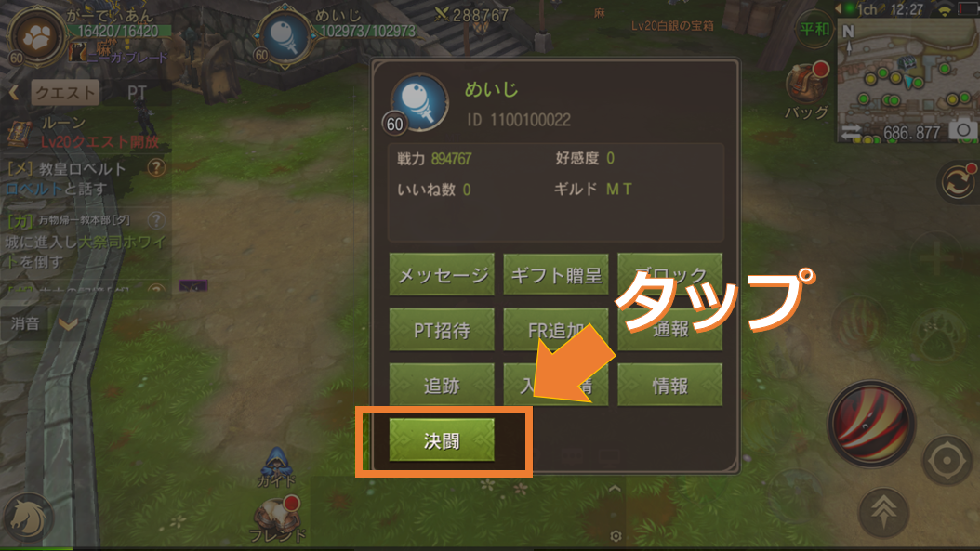This screenshot has height=551, width=980.
Task: Tap the minimap camera icon
Action: 963,130
